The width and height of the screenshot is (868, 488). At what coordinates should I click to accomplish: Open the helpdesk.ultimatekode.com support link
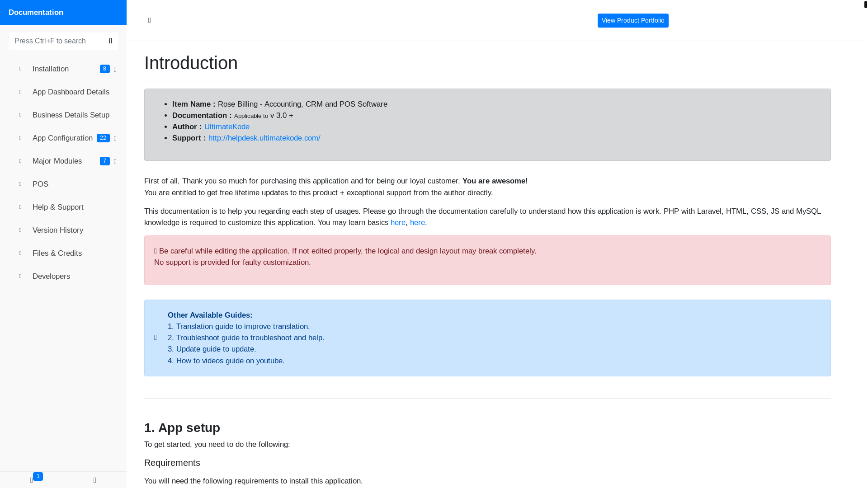tap(264, 138)
